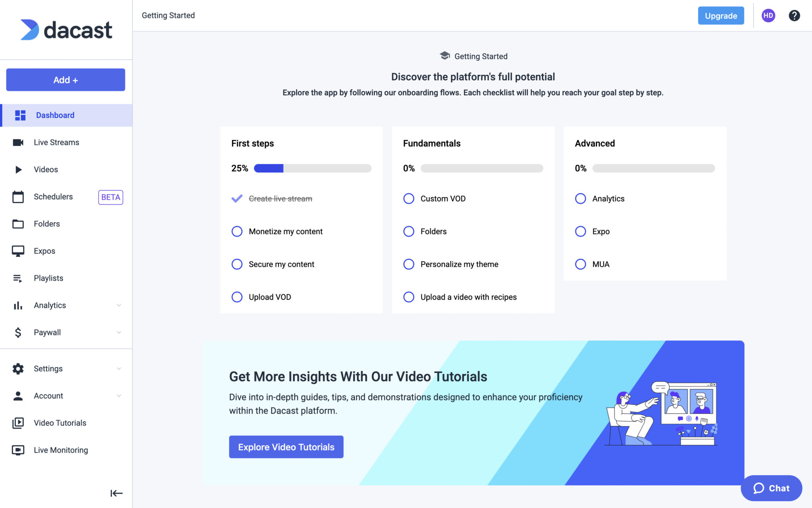Screen dimensions: 812x508
Task: Click the Folders folder icon
Action: pos(18,224)
